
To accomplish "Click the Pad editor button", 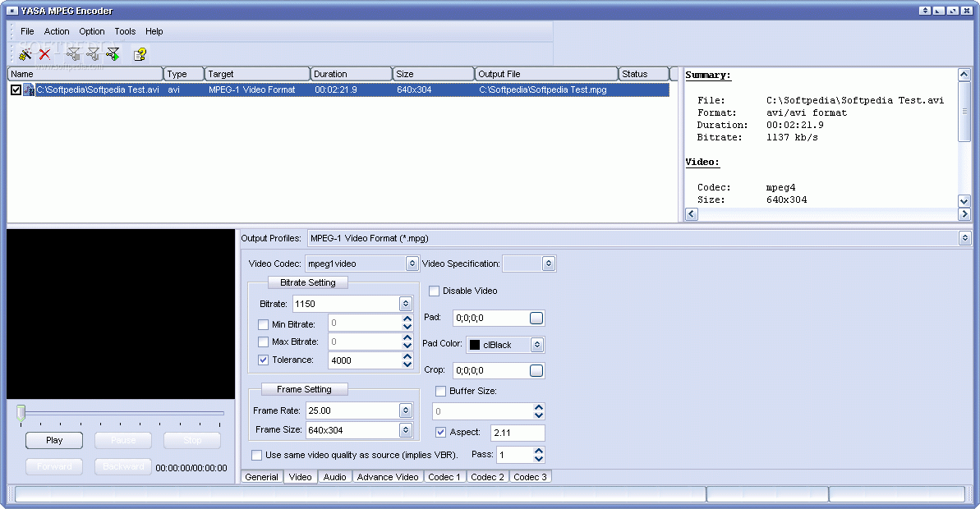I will pyautogui.click(x=536, y=318).
